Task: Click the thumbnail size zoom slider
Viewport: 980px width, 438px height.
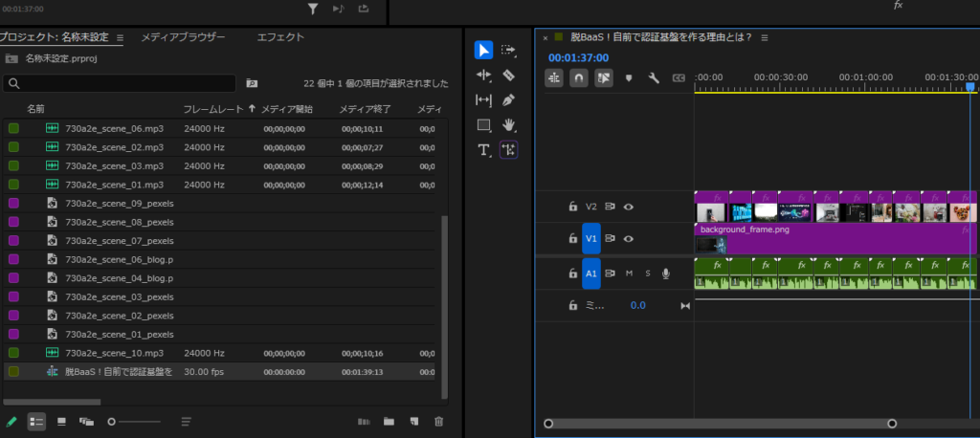Action: (134, 421)
